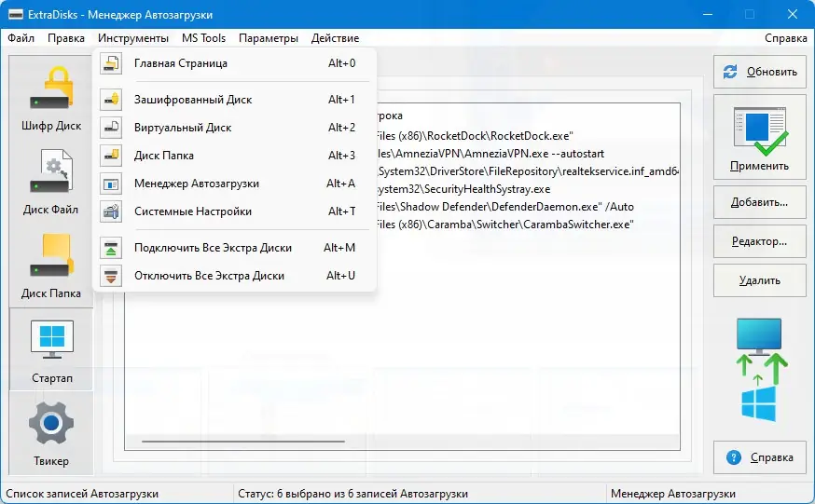Click the ExtraDisks title bar app icon
Screen dimensions: 815x504
[15, 15]
